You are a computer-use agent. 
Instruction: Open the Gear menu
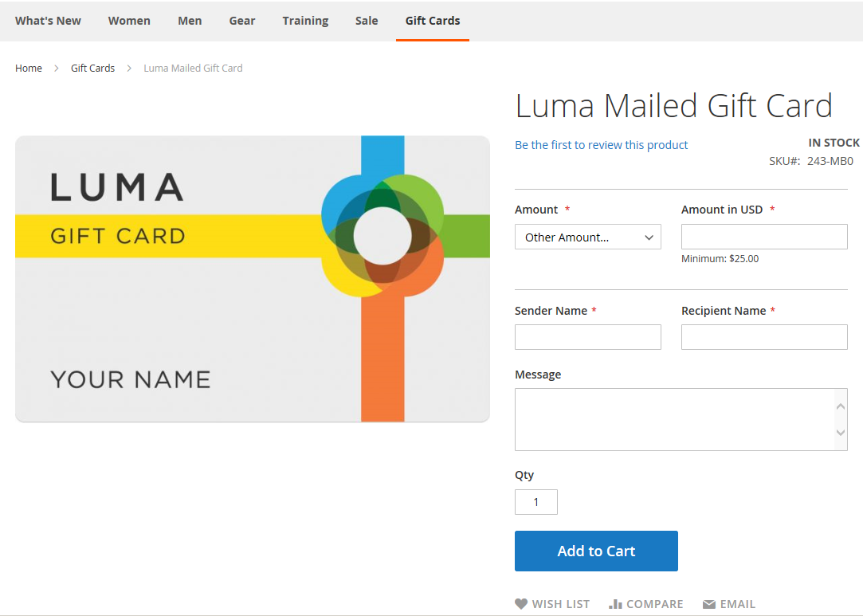coord(242,21)
